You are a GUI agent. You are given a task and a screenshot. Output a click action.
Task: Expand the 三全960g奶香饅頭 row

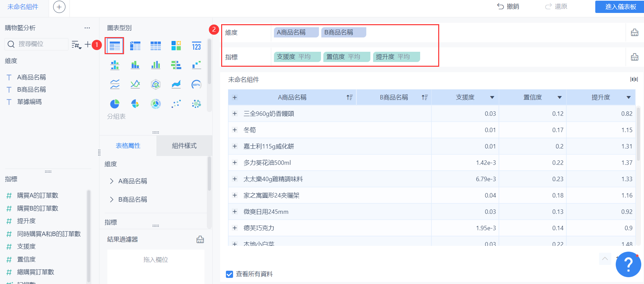click(x=235, y=114)
